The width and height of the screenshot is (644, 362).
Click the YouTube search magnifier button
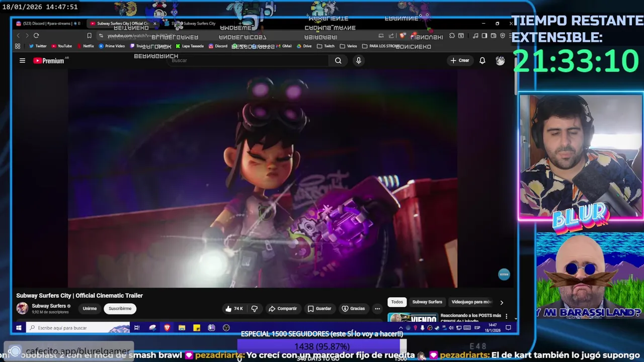click(338, 60)
